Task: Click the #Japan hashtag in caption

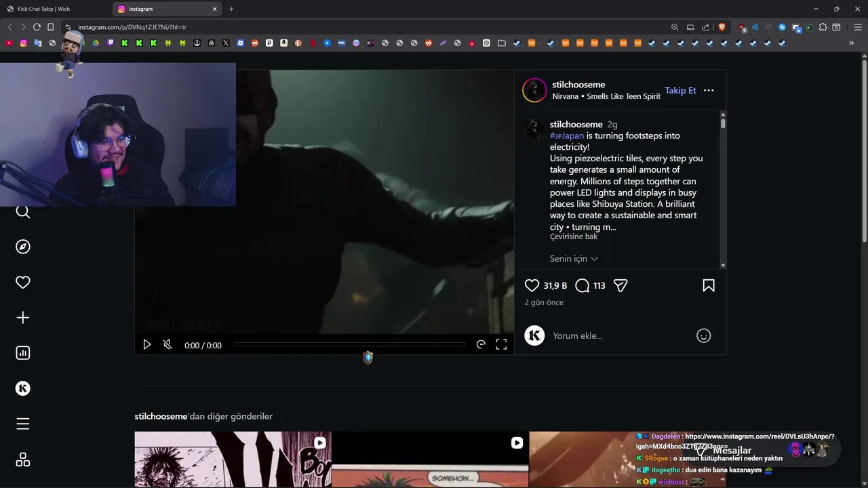Action: coord(567,136)
